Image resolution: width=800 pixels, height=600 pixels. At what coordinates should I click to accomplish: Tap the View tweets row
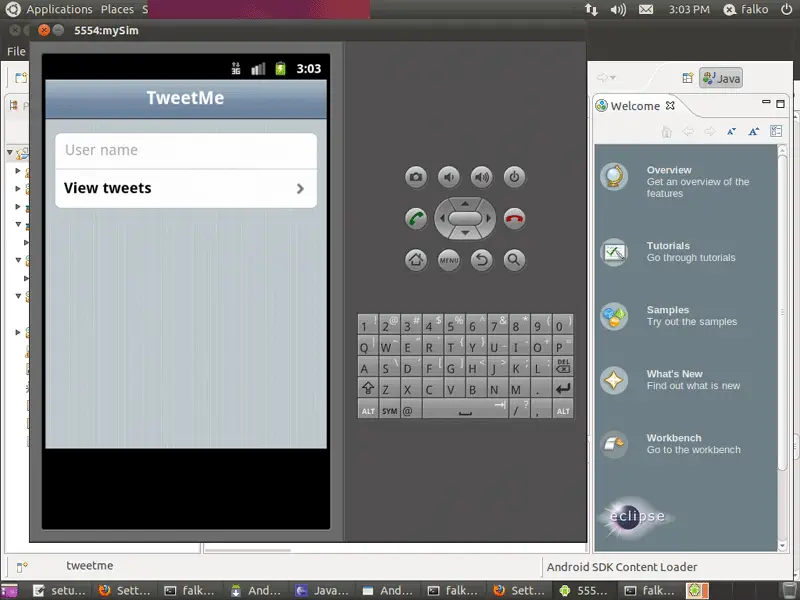[186, 188]
